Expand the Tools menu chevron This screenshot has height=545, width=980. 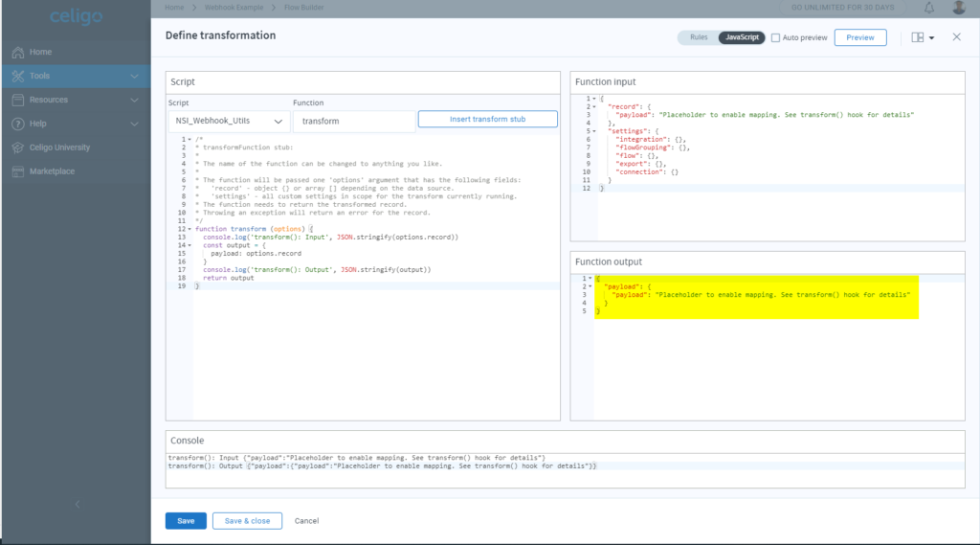(134, 76)
